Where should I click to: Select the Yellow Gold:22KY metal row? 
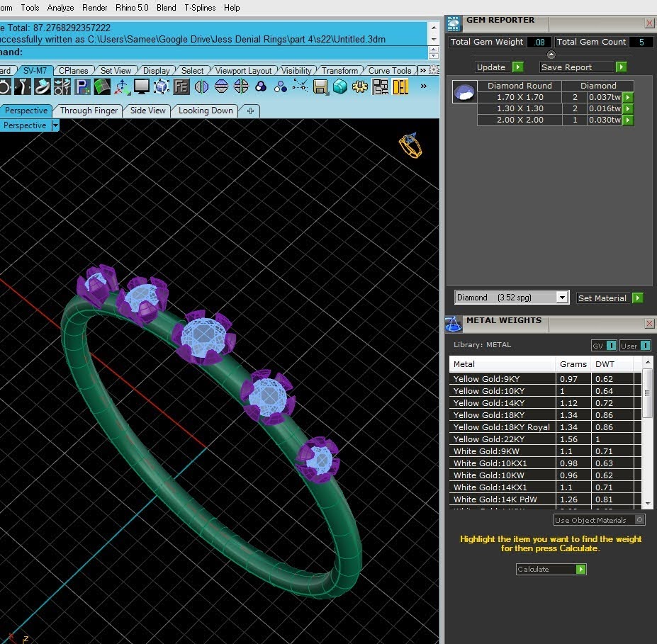click(x=546, y=439)
